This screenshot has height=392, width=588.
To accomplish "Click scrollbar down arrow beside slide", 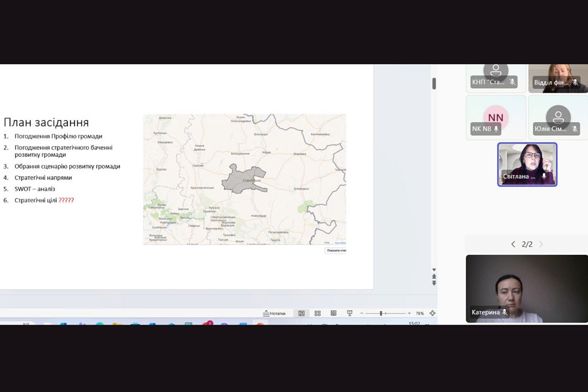I will (x=434, y=270).
